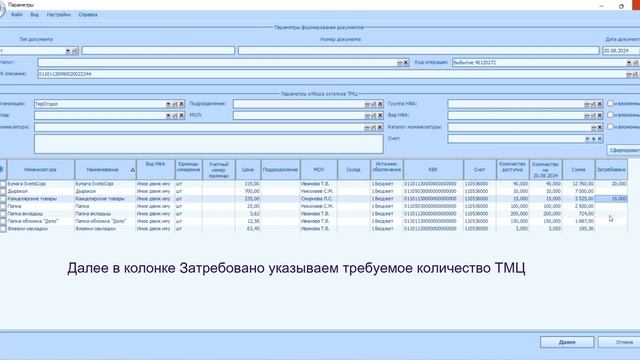Enable 'и вложенные' checkbox for Вид НФА
Viewport: 640px width, 360px height.
(x=610, y=115)
